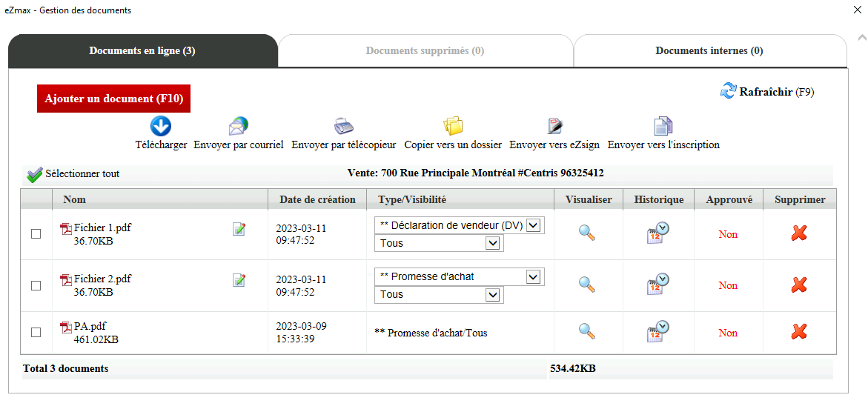
Task: Delete Fichier 1.pdf using red X
Action: pyautogui.click(x=799, y=233)
